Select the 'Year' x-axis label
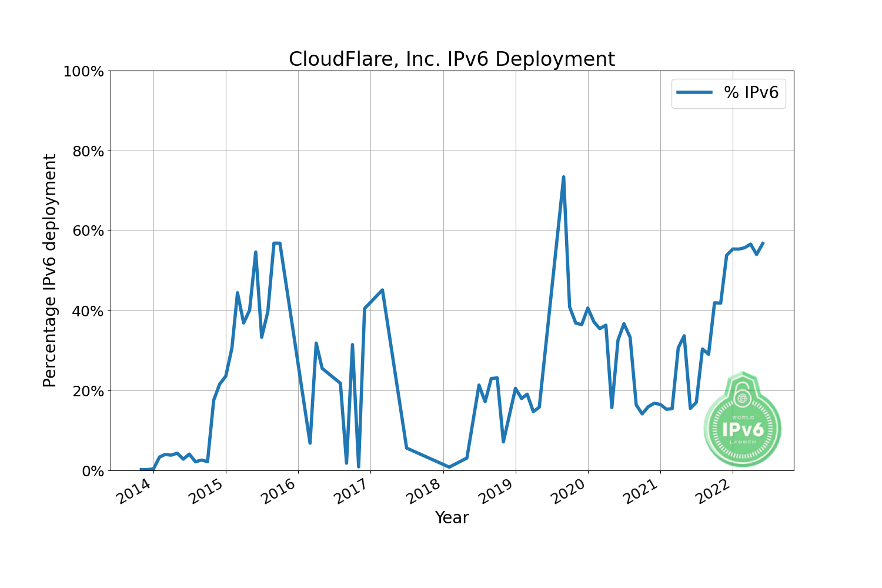 (x=452, y=518)
